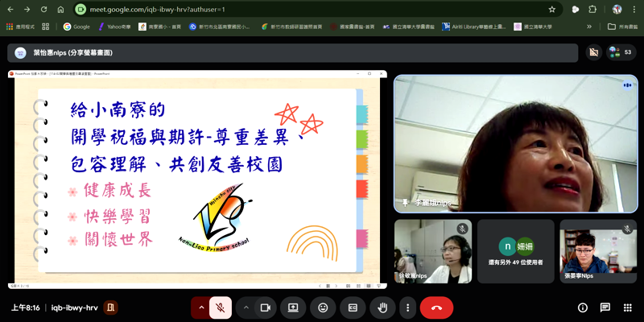Image resolution: width=644 pixels, height=322 pixels.
Task: Open the activities grid icon
Action: 626,308
